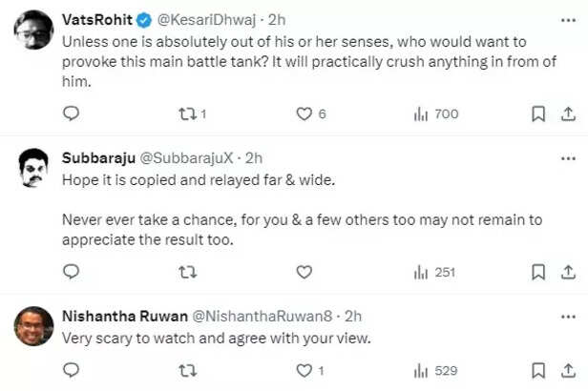
Task: Share Subbaraju's tweet
Action: [567, 272]
